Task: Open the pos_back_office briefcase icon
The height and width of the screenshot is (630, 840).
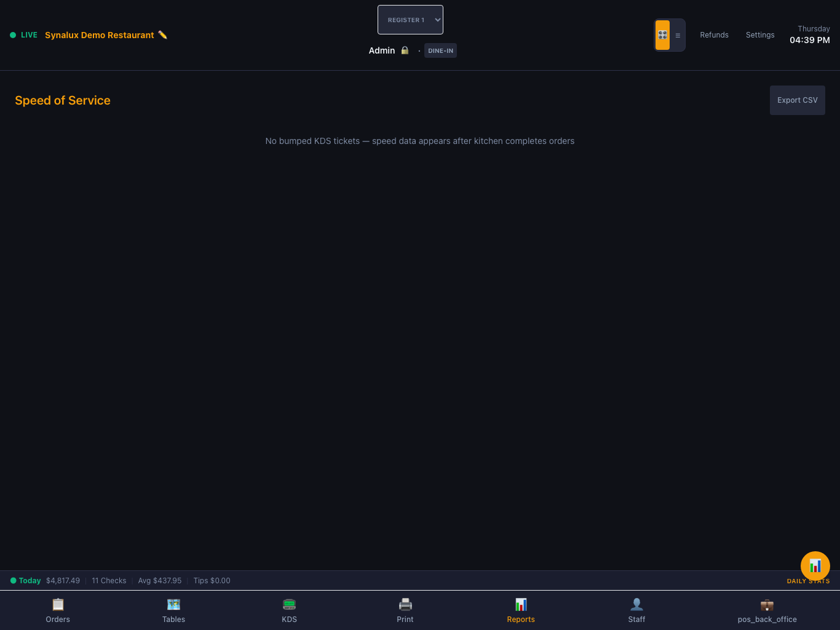Action: tap(767, 604)
